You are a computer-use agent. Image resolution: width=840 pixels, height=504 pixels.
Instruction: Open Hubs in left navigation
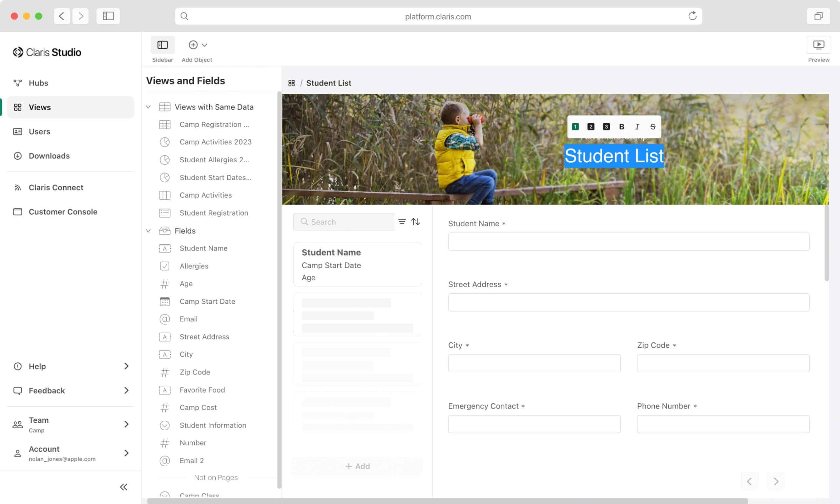pos(38,83)
